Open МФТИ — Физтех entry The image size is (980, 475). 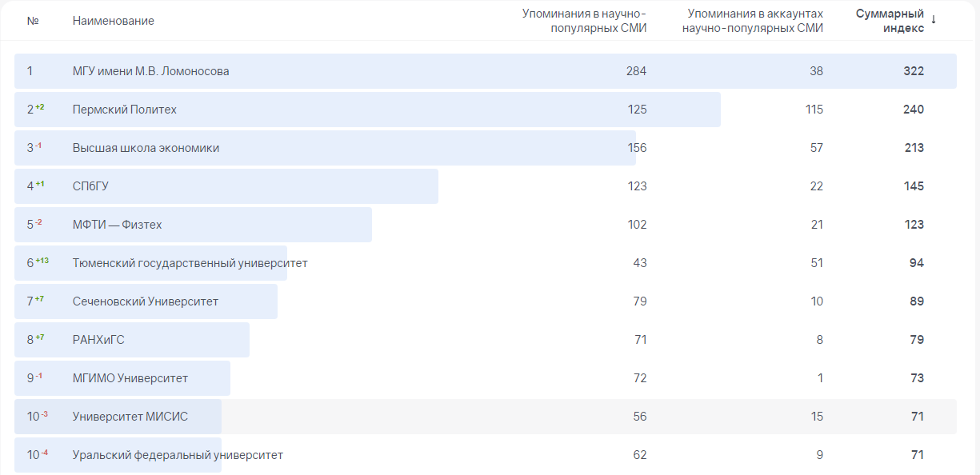[x=117, y=225]
